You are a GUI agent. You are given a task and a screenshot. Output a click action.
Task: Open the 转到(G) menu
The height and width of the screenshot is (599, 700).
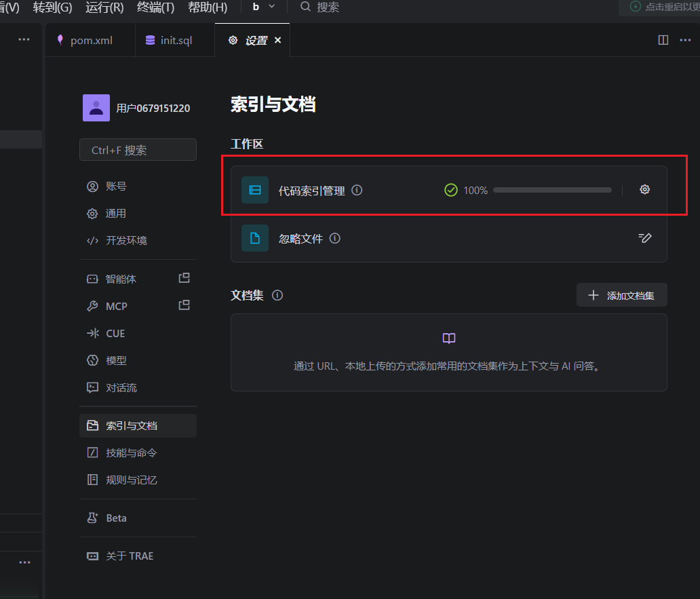[x=52, y=7]
